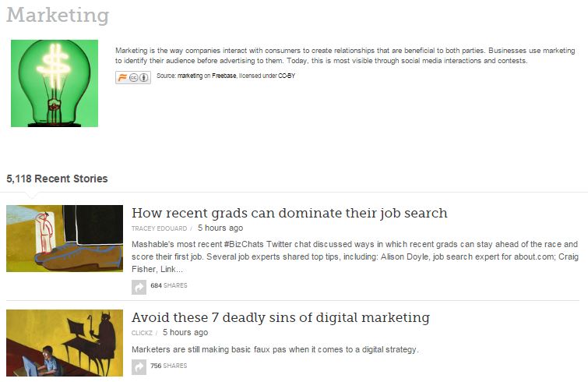Click the attribution person icon in badge
This screenshot has height=382, width=588.
click(144, 78)
